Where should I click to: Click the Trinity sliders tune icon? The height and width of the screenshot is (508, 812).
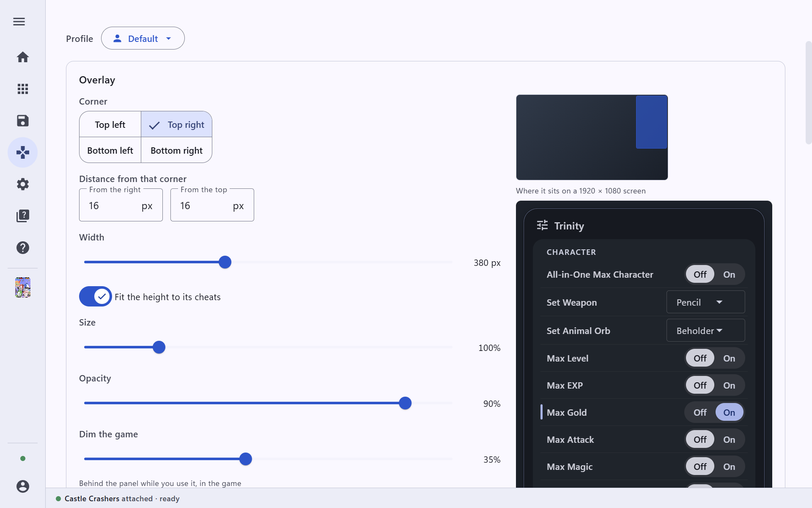(x=542, y=225)
